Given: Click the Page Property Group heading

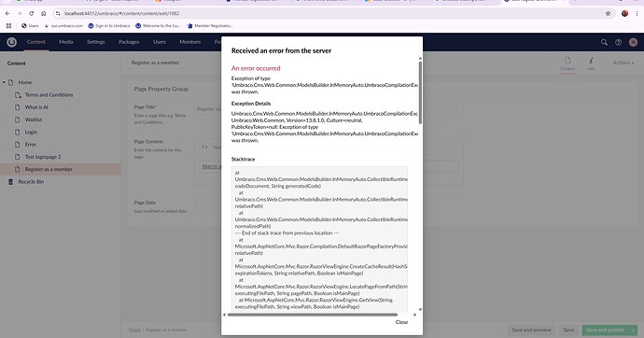Looking at the screenshot, I should click(x=161, y=89).
